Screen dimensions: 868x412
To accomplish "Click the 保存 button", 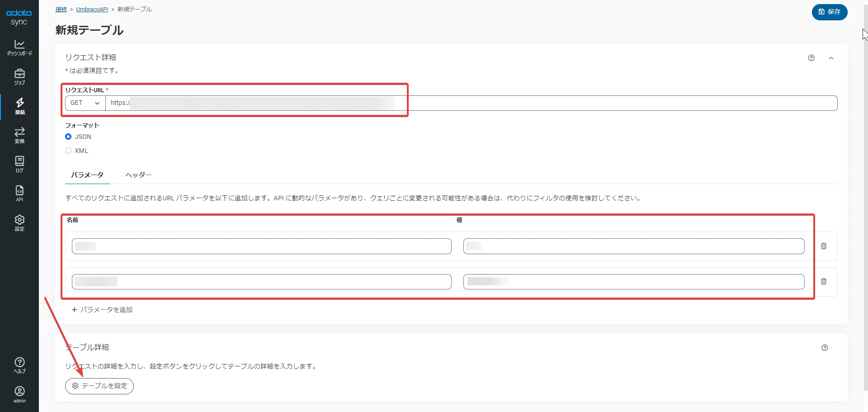I will click(x=830, y=12).
